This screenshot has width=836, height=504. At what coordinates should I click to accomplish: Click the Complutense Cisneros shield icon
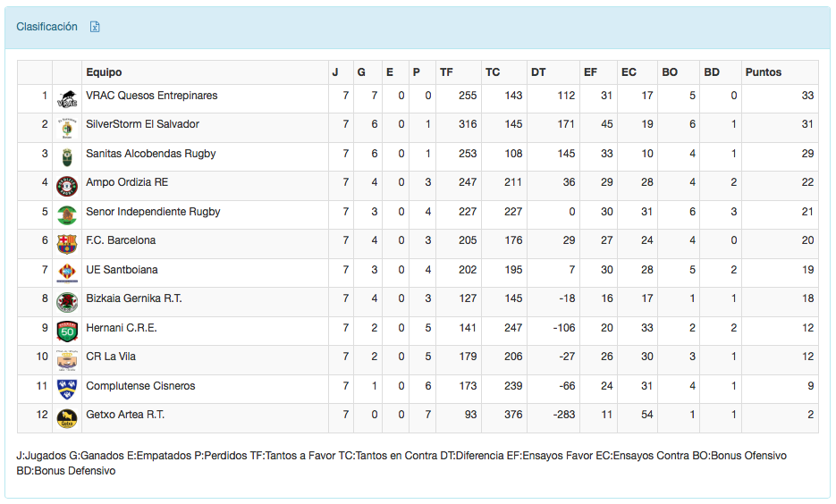point(67,389)
